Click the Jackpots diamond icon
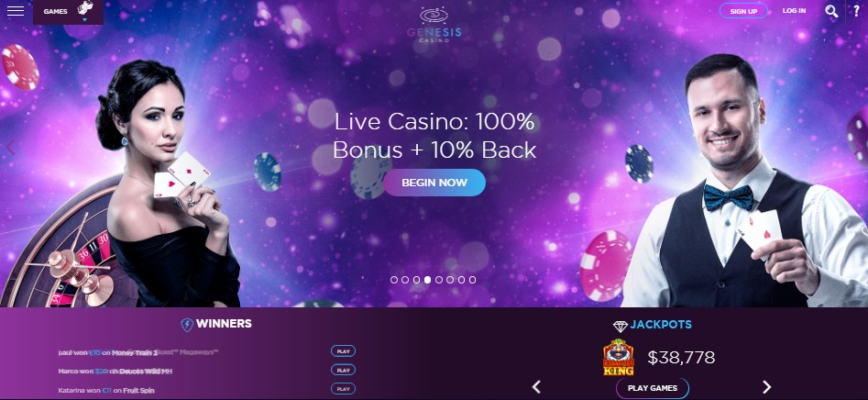This screenshot has width=868, height=400. point(620,326)
